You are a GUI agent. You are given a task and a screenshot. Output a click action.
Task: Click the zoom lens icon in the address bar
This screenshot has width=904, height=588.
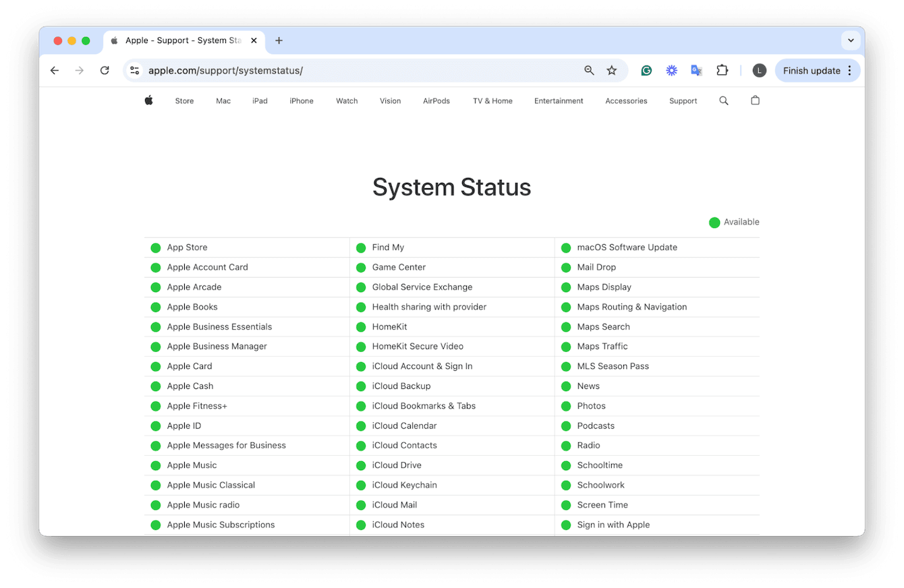point(588,70)
